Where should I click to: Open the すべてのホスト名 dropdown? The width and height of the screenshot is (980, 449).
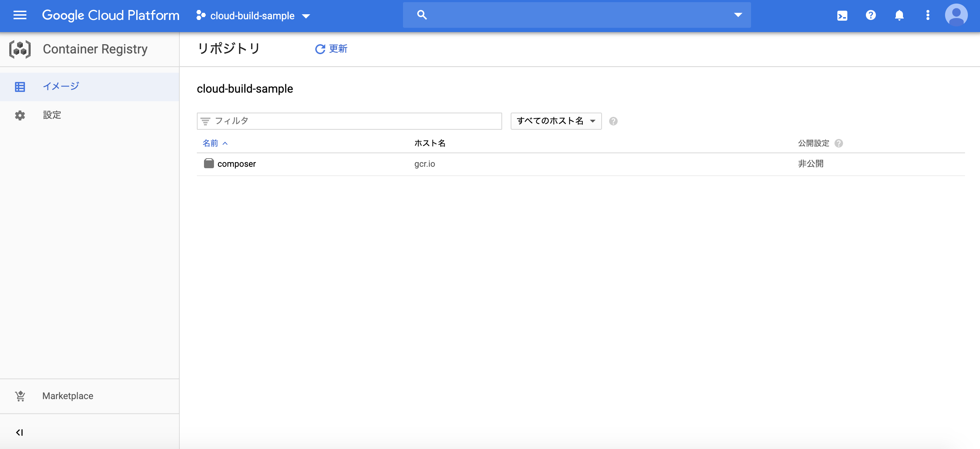(556, 121)
